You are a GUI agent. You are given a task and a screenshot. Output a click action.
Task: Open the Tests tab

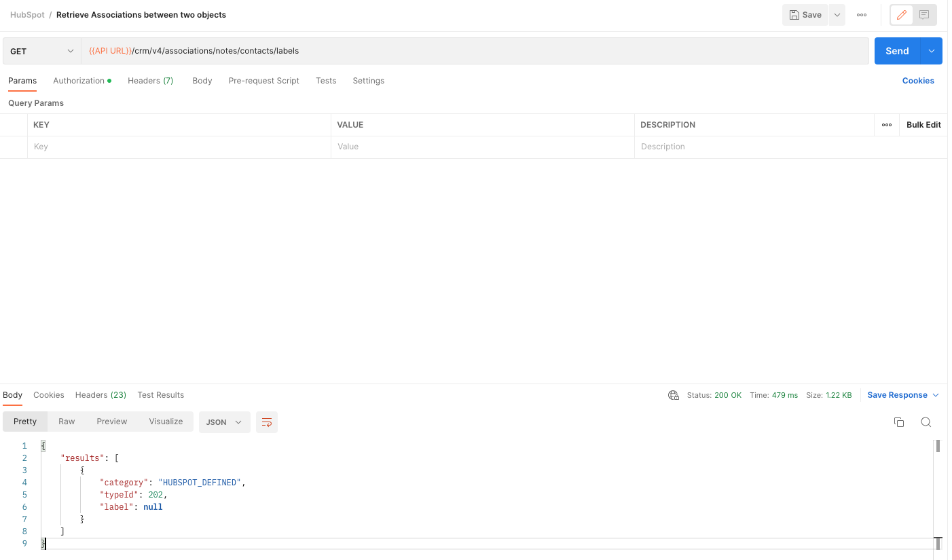coord(325,80)
